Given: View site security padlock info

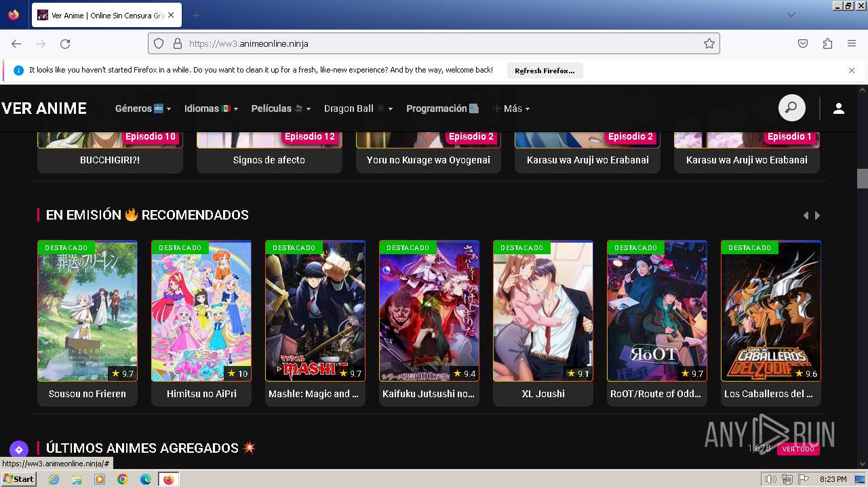Looking at the screenshot, I should pyautogui.click(x=178, y=43).
